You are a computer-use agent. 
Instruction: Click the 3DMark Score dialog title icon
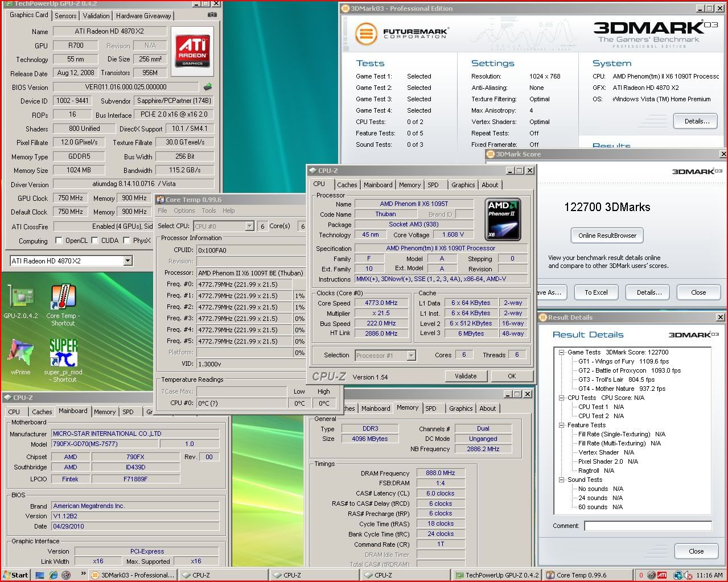coord(491,154)
